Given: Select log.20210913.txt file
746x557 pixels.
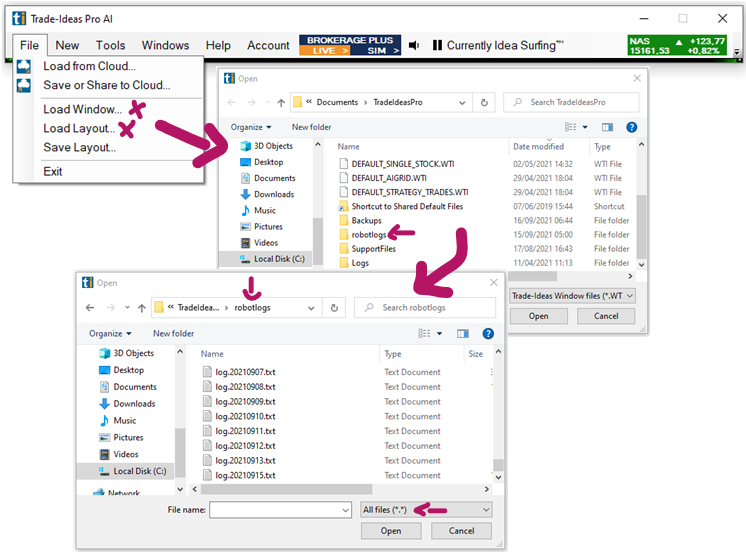Looking at the screenshot, I should click(x=245, y=461).
